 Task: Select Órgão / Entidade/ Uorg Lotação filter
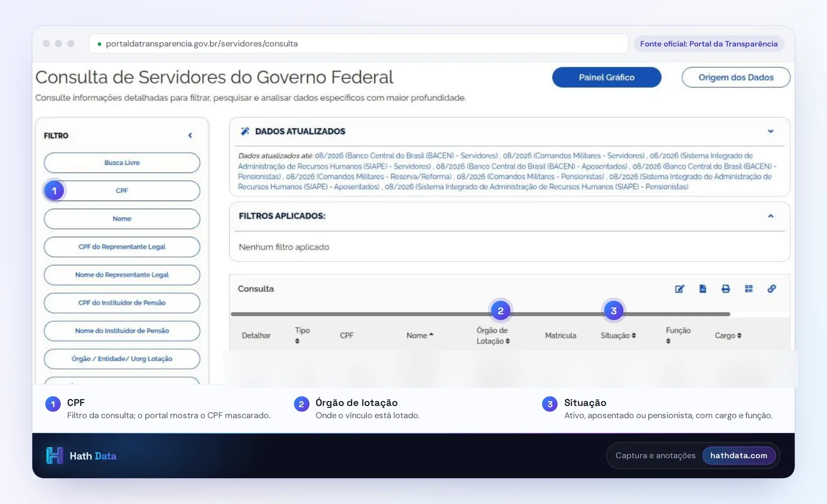click(122, 359)
